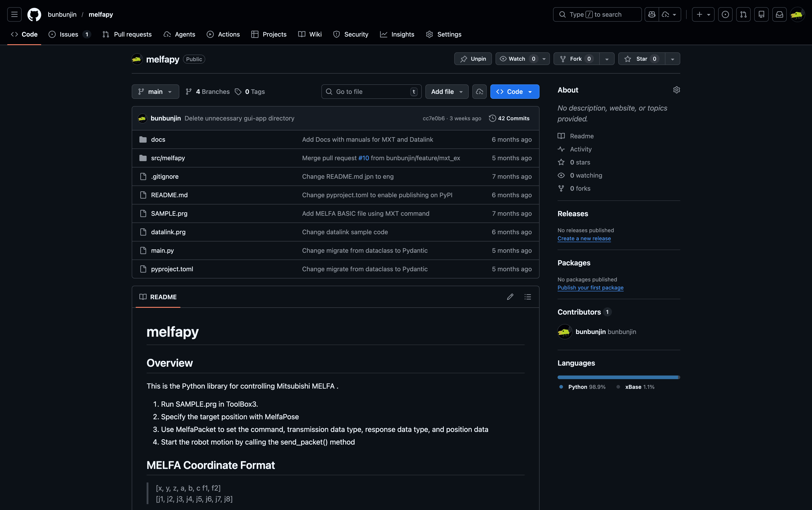
Task: Click the Python language color dot
Action: coord(561,387)
